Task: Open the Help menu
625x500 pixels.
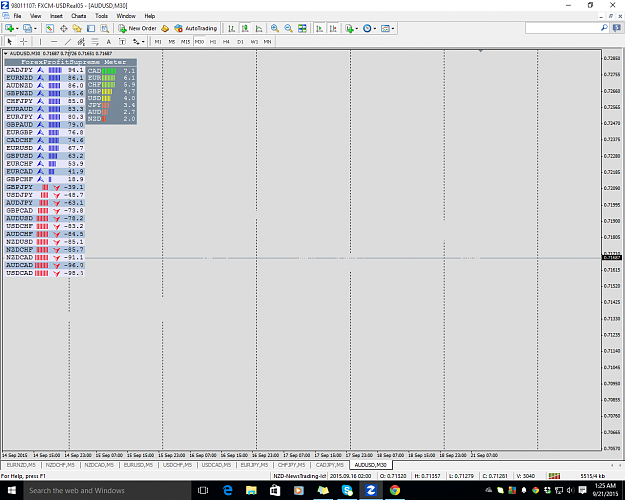Action: (149, 16)
